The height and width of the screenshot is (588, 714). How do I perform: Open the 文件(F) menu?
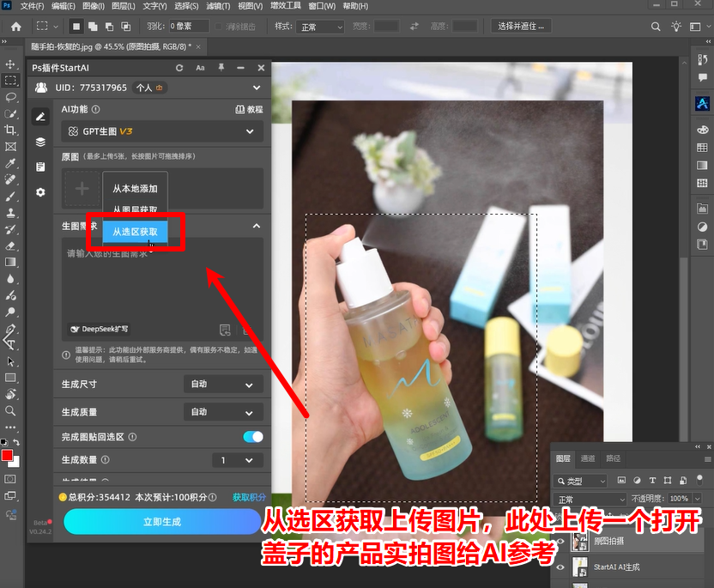click(32, 6)
